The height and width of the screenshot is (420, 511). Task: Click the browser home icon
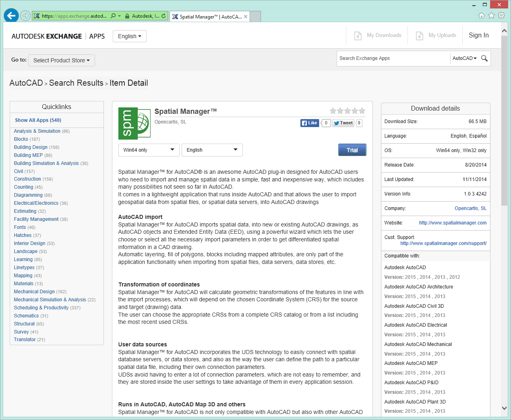coord(481,16)
